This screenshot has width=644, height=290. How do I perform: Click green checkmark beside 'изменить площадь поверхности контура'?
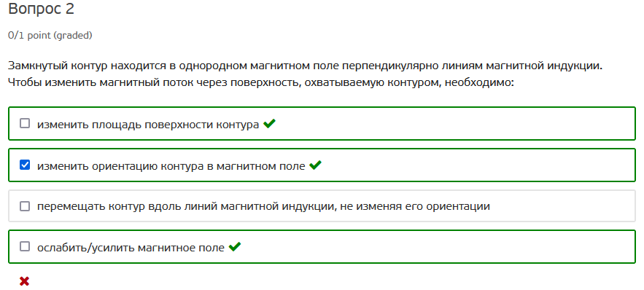(x=269, y=123)
